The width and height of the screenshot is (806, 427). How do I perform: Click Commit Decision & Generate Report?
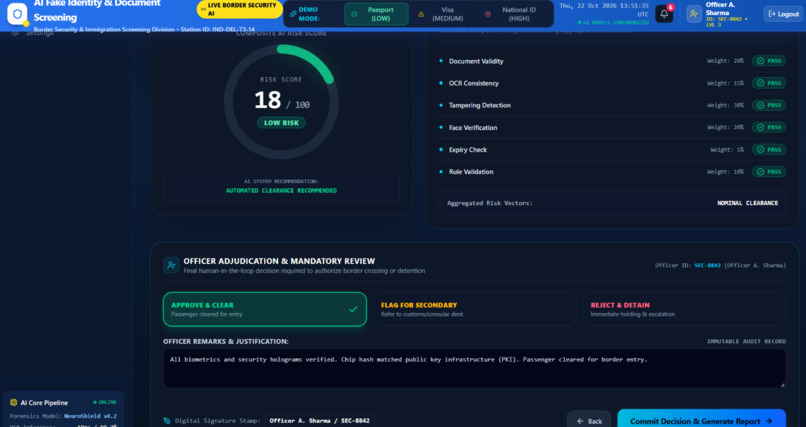[702, 421]
